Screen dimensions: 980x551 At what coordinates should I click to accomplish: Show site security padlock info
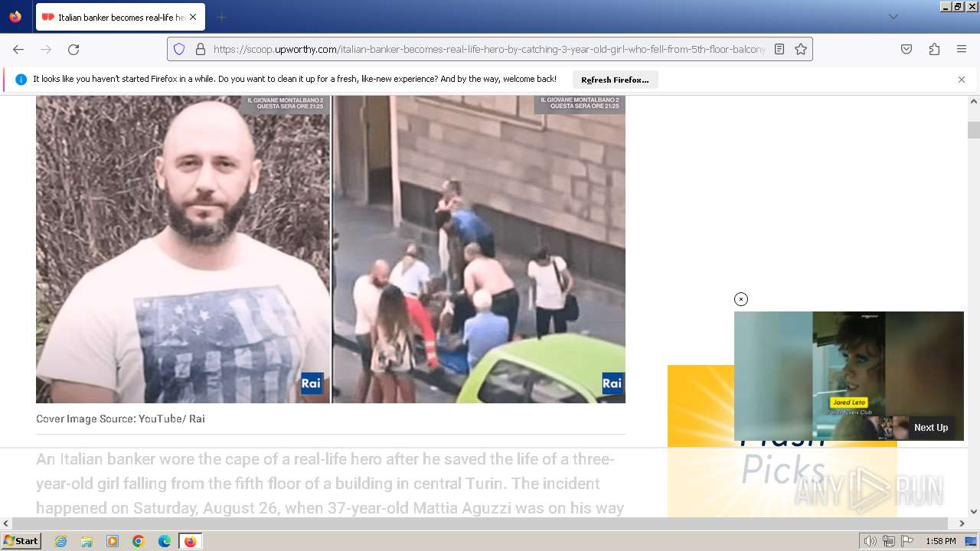[201, 49]
